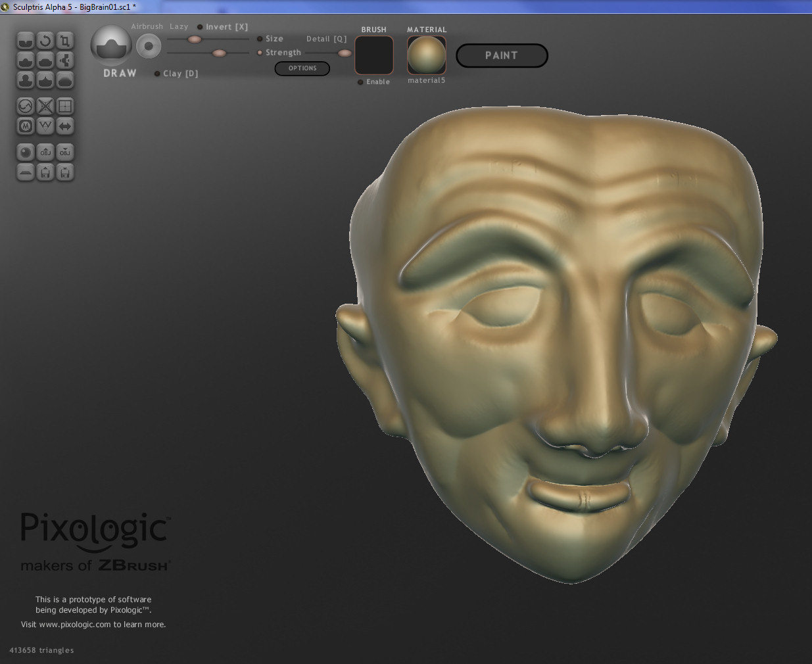This screenshot has height=664, width=812.
Task: Click the empty Brush texture box
Action: [x=374, y=55]
